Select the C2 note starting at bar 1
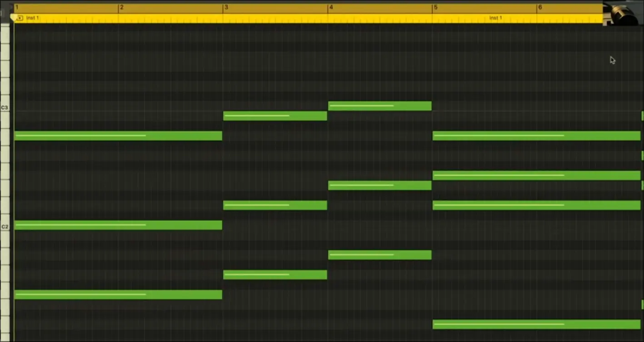Screen dimensions: 644x342 tap(118, 225)
